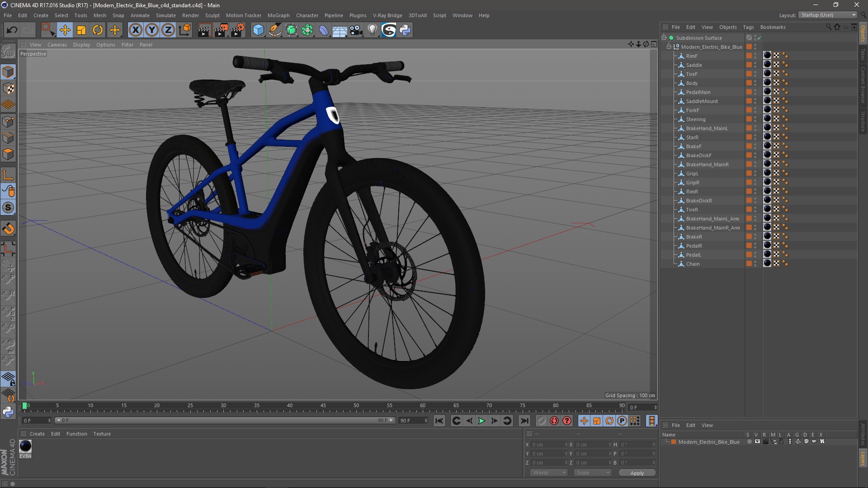Toggle visibility dots for Chain object

coord(755,264)
